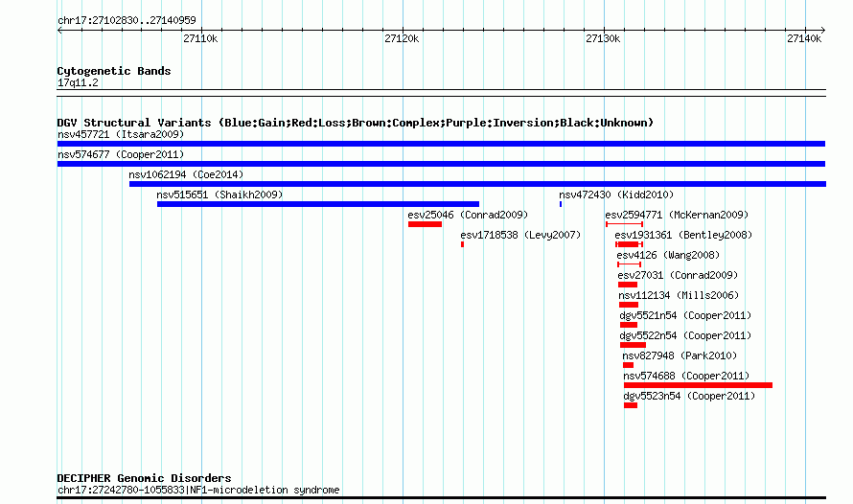Click the right arrow of the ruler
The image size is (853, 504).
[822, 31]
